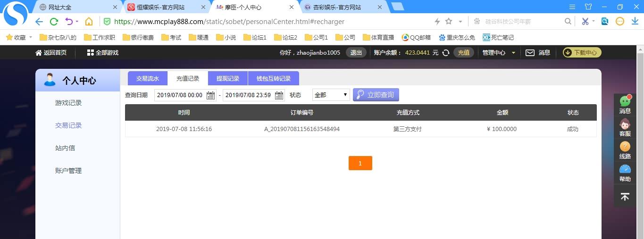Open the 体育直播 bookmark folder
The height and width of the screenshot is (239, 644).
click(378, 37)
